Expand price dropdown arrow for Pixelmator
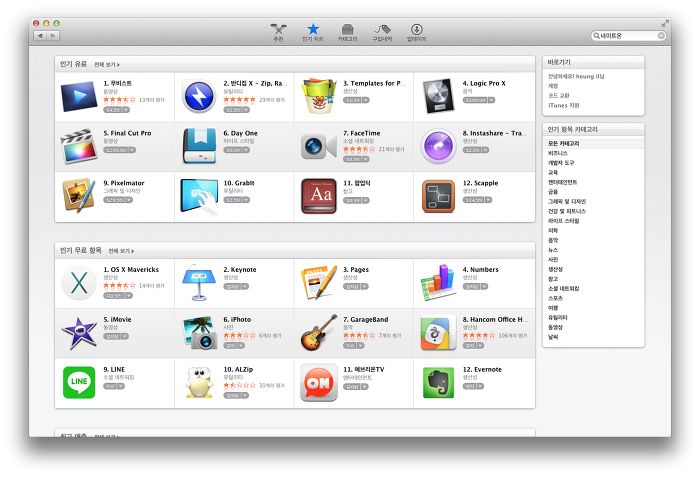700x477 pixels. coord(129,200)
